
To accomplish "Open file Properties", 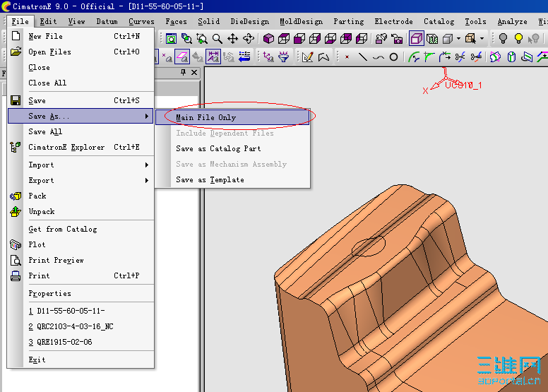I will click(x=81, y=293).
